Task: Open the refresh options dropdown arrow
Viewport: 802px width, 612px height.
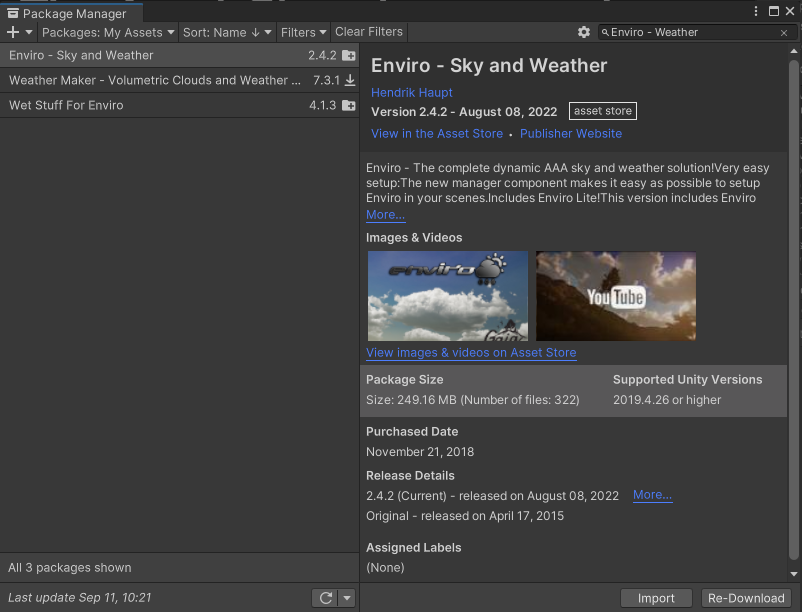Action: (x=347, y=598)
